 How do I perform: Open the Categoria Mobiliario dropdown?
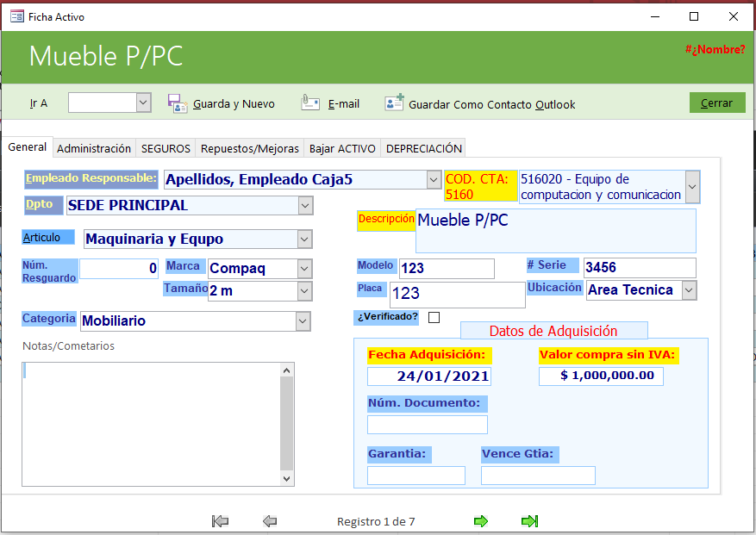click(x=303, y=321)
